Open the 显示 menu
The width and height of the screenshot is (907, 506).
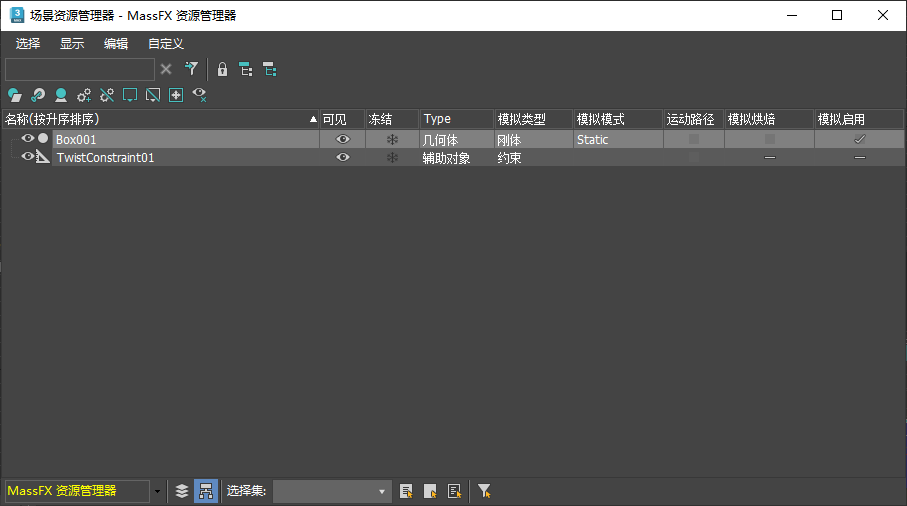pyautogui.click(x=72, y=43)
